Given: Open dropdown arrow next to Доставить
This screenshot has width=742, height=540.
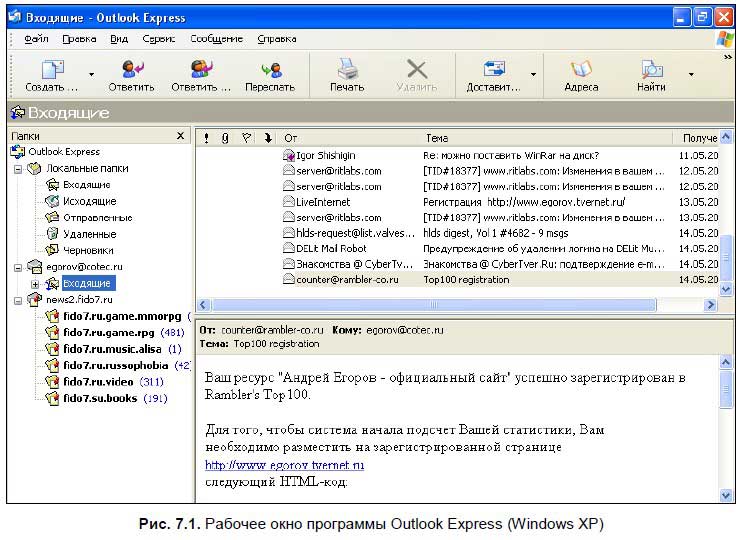Looking at the screenshot, I should click(x=533, y=74).
